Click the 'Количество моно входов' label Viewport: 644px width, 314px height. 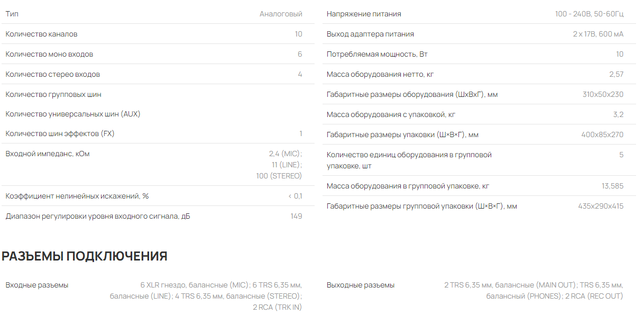click(49, 54)
